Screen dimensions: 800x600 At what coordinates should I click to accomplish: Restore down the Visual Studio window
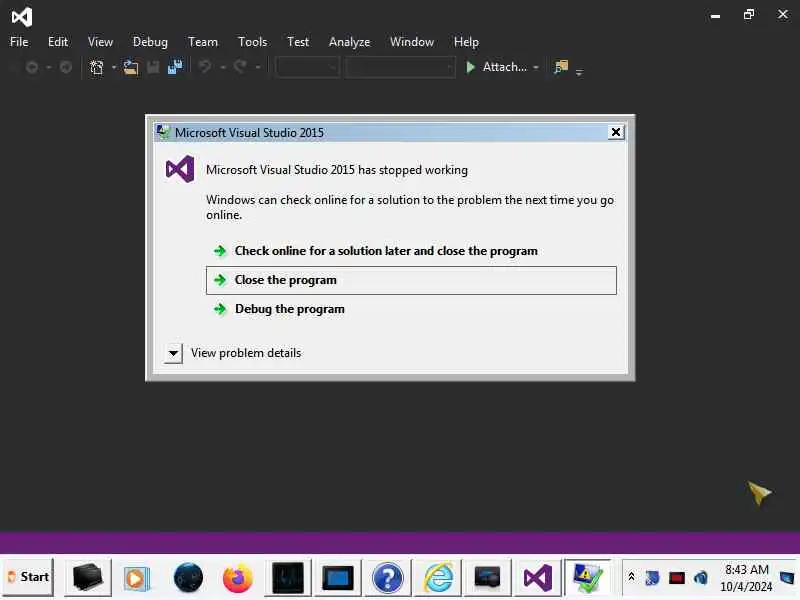coord(748,14)
